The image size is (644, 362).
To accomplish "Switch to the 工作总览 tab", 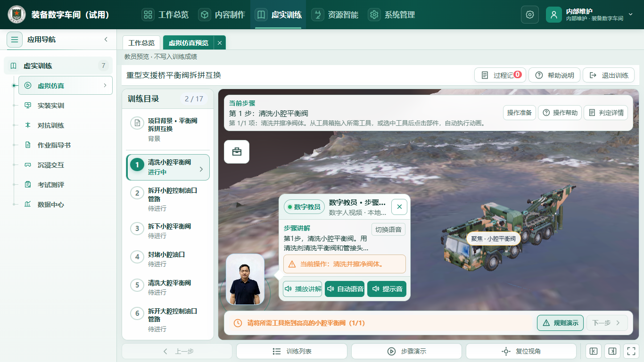I will tap(141, 43).
